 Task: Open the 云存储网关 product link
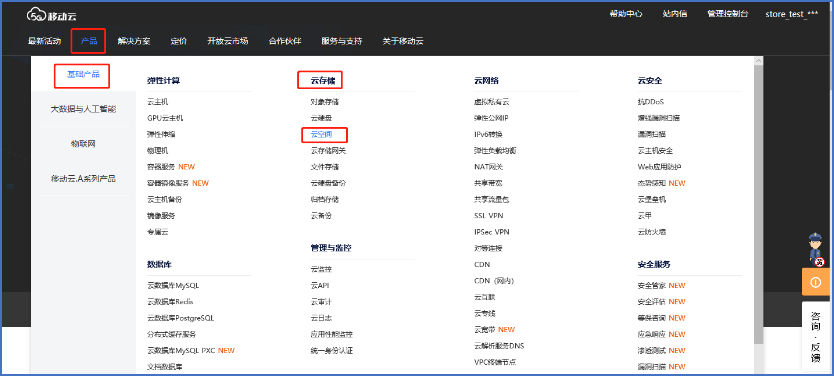329,151
